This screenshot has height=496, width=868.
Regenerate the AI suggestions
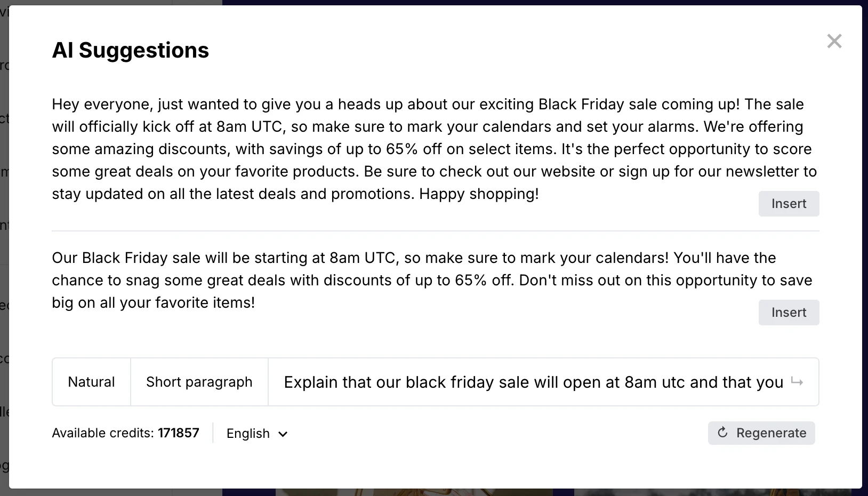click(x=761, y=433)
